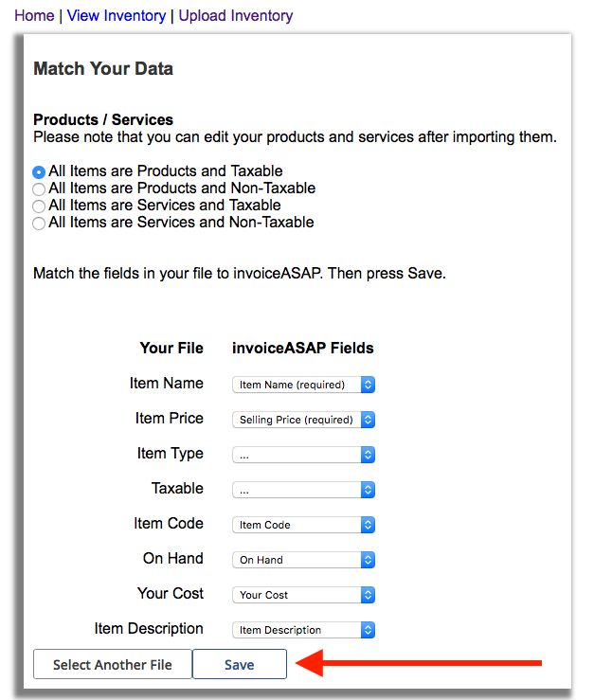Click the Item Description row label
This screenshot has width=594, height=700.
[x=149, y=629]
